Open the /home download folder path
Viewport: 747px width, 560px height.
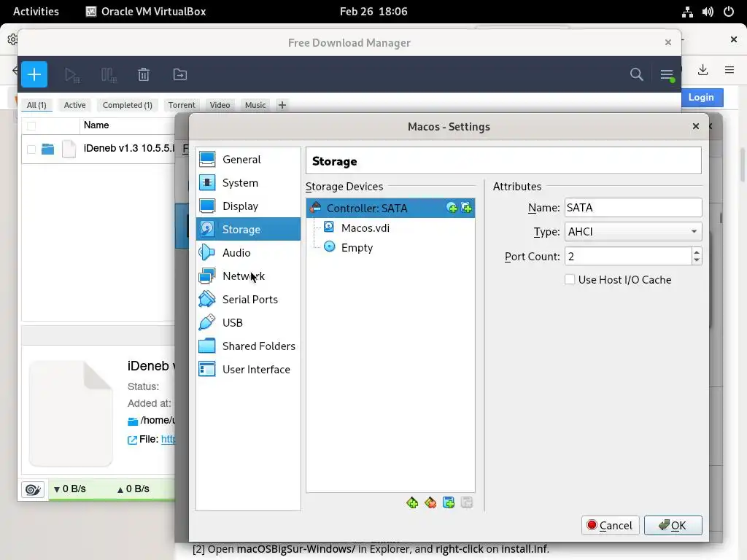click(x=158, y=420)
